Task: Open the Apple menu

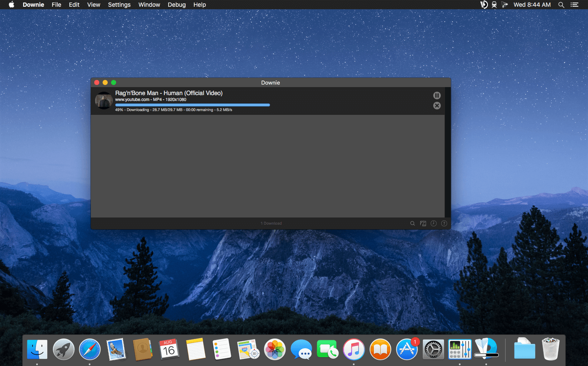Action: coord(11,5)
